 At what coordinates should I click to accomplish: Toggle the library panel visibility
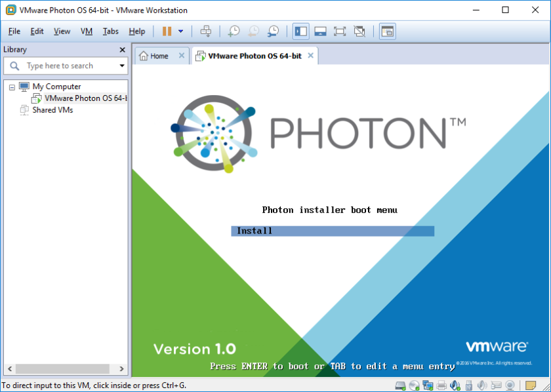(301, 31)
